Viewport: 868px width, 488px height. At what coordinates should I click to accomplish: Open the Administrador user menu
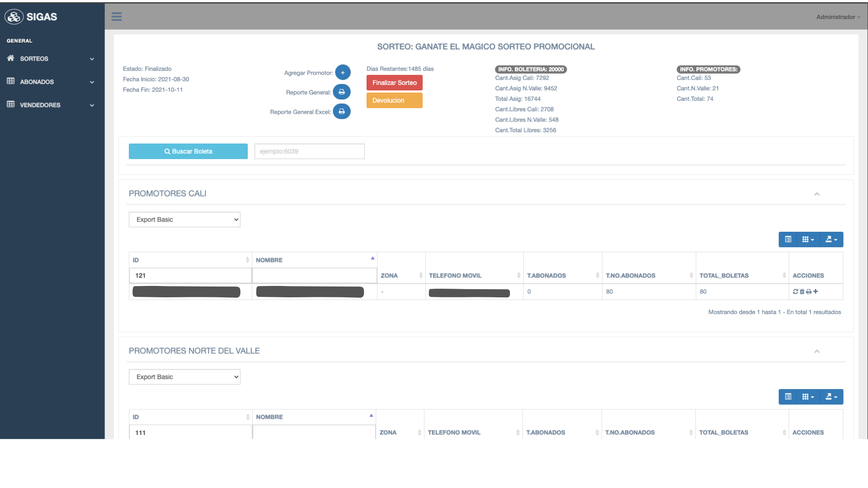[x=838, y=17]
